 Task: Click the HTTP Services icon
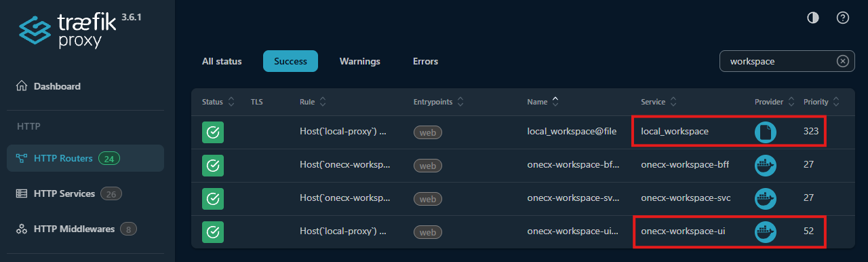pyautogui.click(x=22, y=193)
